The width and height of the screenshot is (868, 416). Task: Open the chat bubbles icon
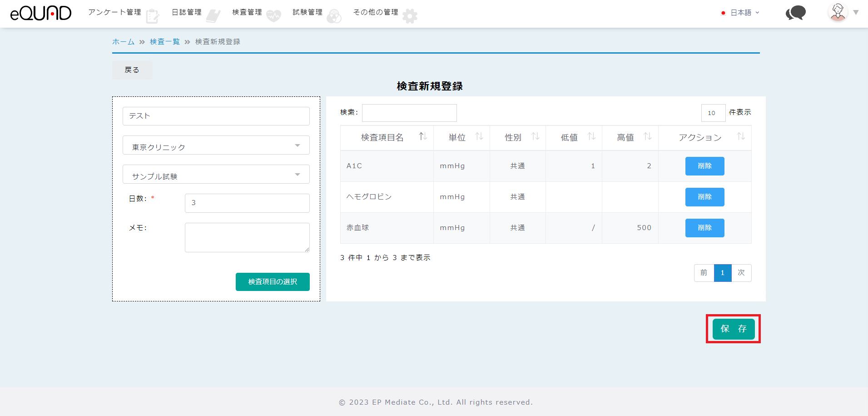tap(795, 13)
